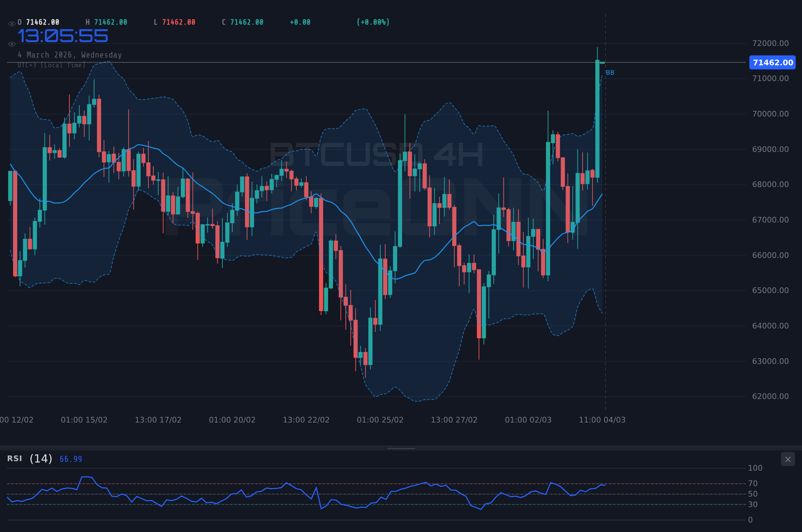Click the L 71462.00 low value
The image size is (802, 532).
[175, 22]
